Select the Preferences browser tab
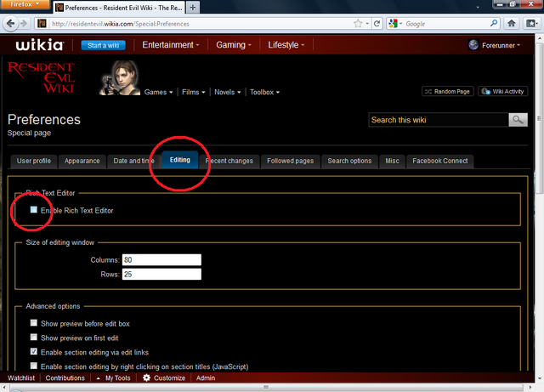This screenshot has height=392, width=544. pos(119,8)
